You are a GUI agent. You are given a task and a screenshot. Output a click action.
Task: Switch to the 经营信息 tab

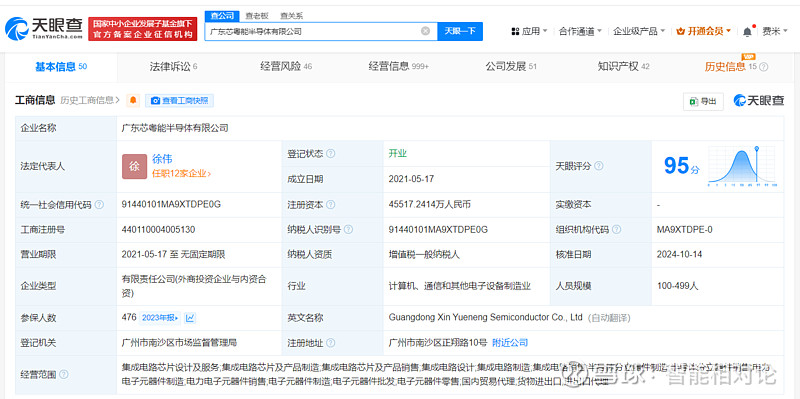[x=398, y=67]
